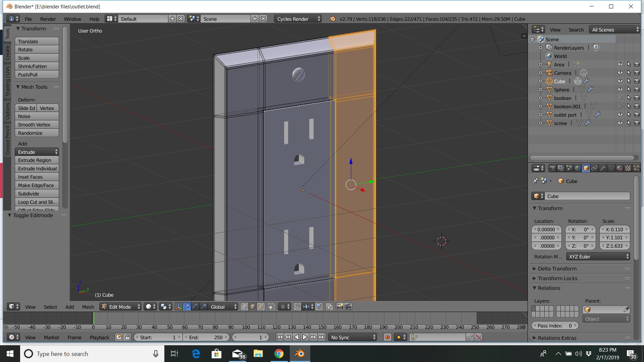Hide the Cube object with its eye icon

pyautogui.click(x=620, y=81)
